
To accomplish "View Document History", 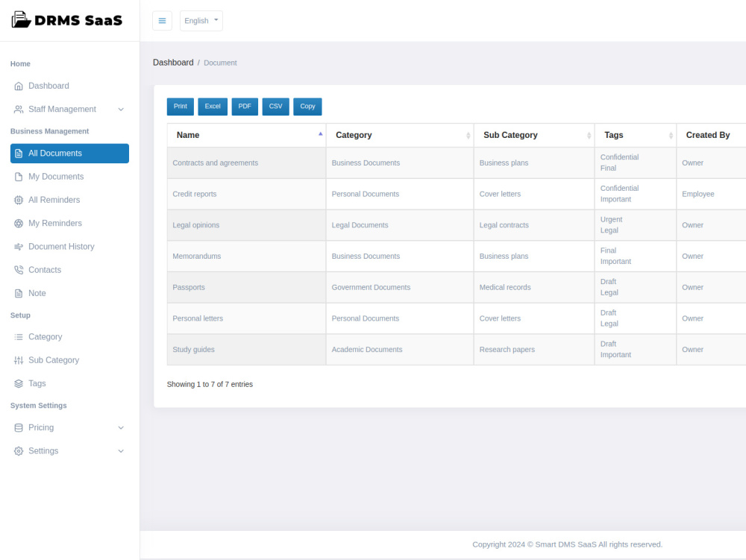I will coord(61,247).
